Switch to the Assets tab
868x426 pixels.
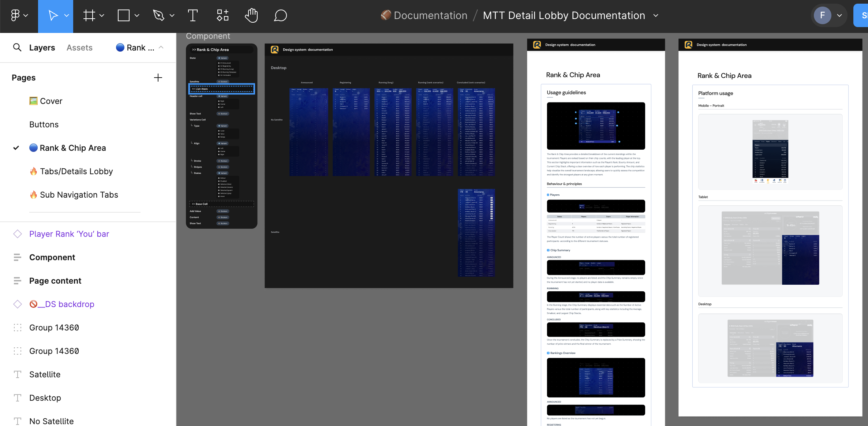79,48
